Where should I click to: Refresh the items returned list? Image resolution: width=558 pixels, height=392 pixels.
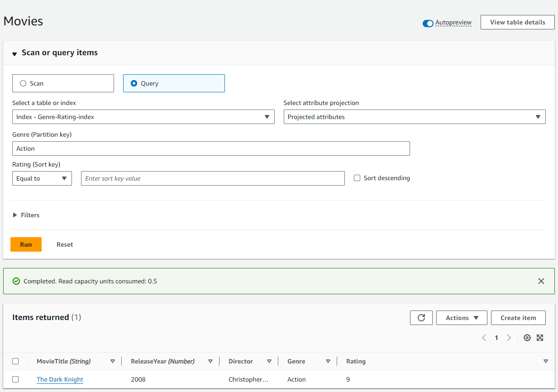(421, 318)
